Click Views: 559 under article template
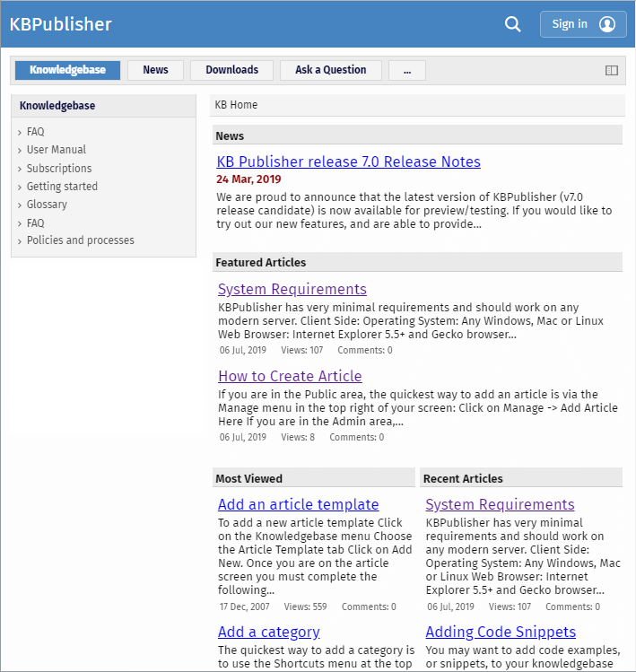The height and width of the screenshot is (672, 636). (x=305, y=607)
